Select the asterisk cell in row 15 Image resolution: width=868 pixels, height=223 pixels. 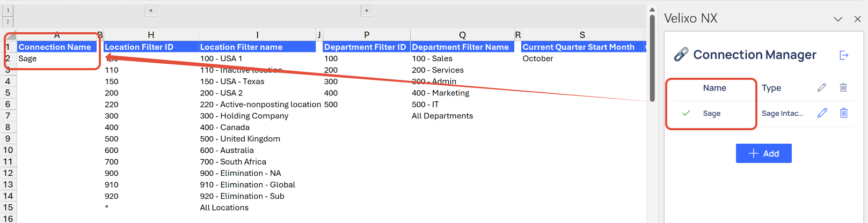(151, 207)
